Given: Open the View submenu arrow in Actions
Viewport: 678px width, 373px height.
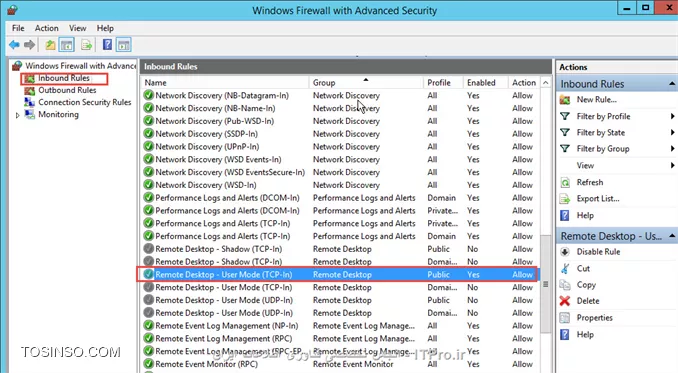Looking at the screenshot, I should [672, 165].
